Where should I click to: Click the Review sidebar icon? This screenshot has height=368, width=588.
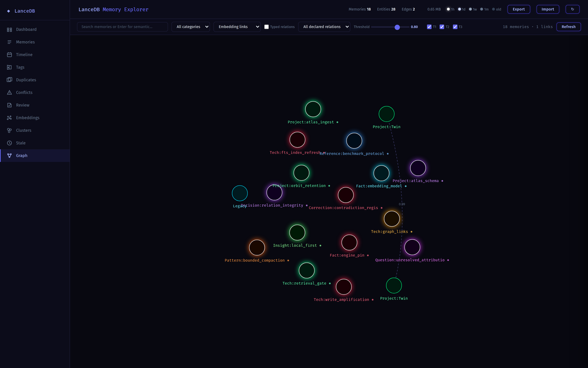[x=9, y=105]
